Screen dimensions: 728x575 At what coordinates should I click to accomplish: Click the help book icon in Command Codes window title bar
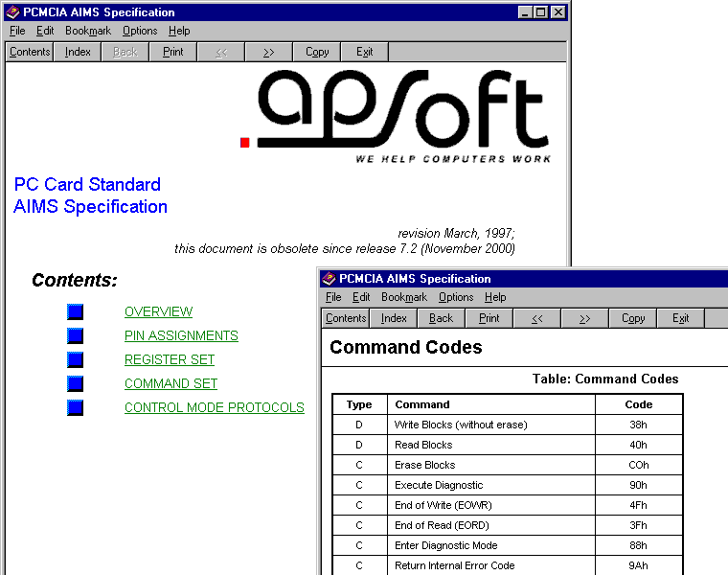point(329,279)
